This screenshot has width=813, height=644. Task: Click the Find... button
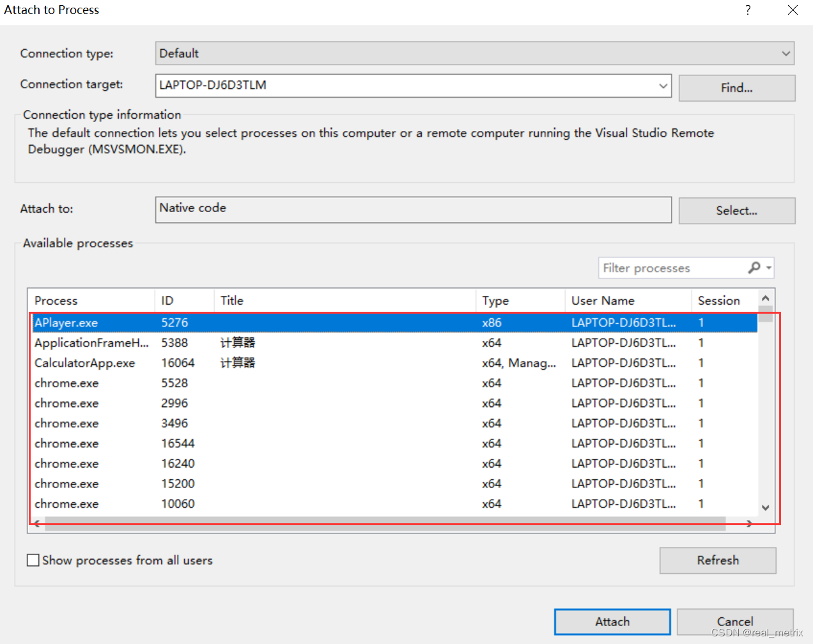tap(737, 88)
